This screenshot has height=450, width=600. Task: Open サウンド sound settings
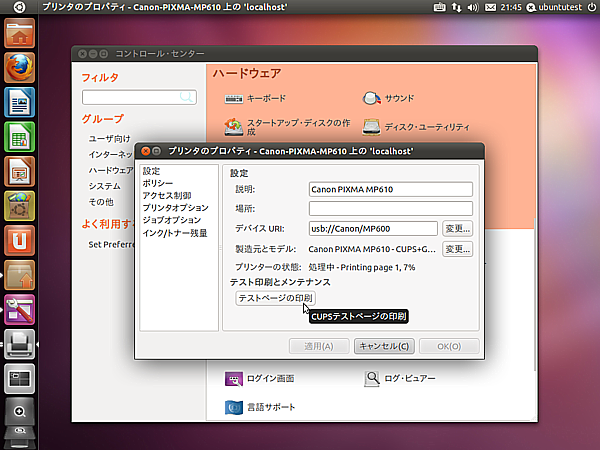[x=372, y=99]
